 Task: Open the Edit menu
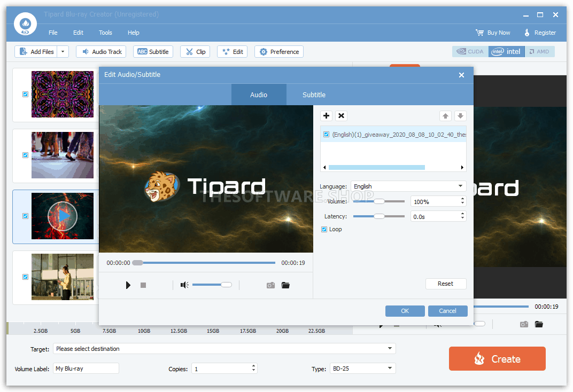78,33
